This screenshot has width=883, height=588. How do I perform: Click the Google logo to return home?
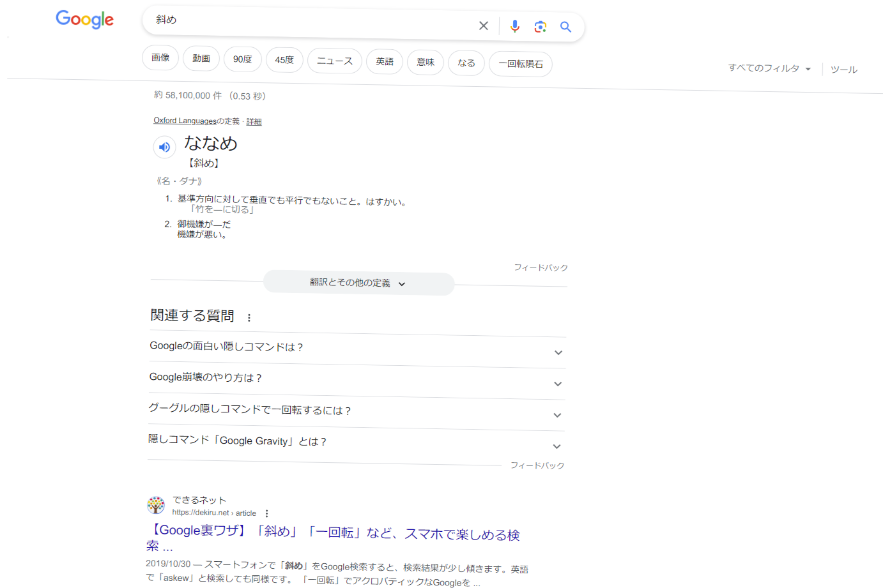point(84,20)
